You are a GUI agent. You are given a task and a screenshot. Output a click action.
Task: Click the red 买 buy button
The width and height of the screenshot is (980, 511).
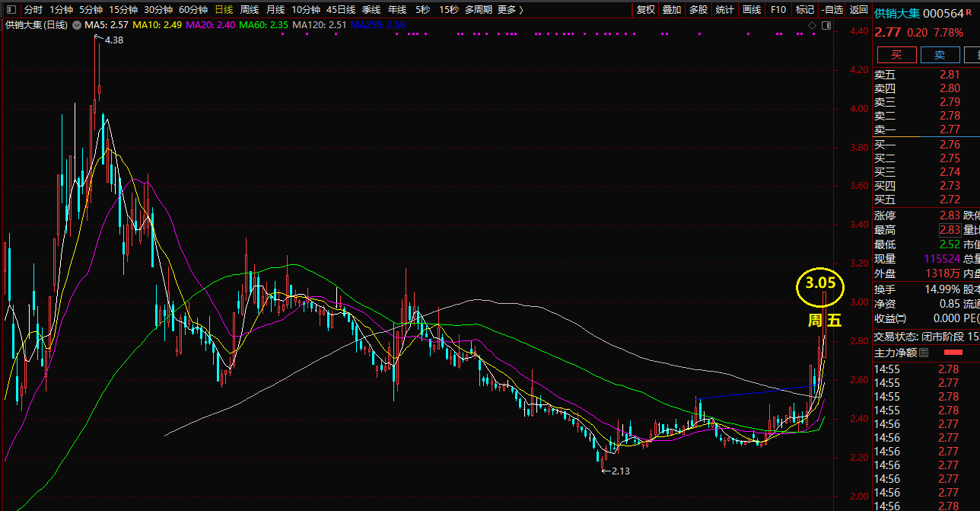(896, 55)
